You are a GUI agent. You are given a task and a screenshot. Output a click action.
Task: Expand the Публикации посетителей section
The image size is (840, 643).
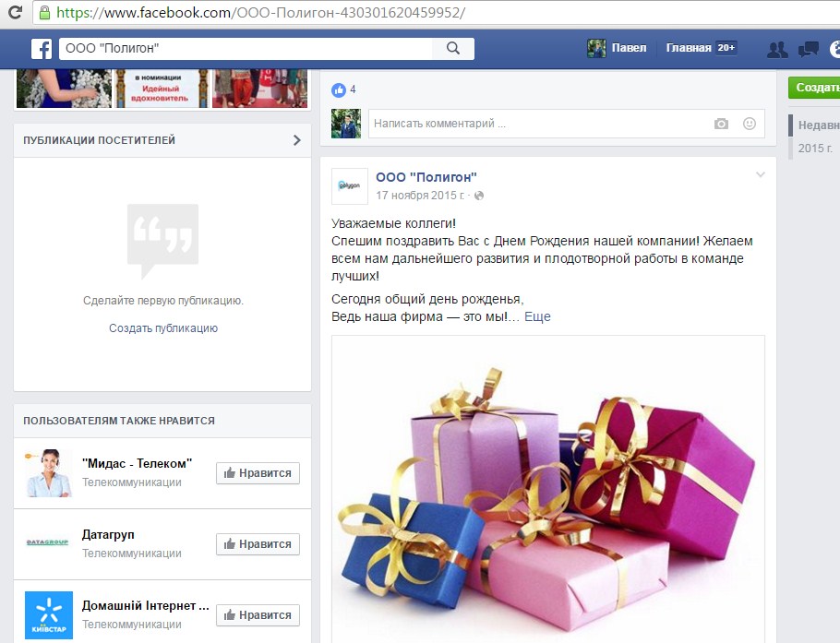(x=296, y=140)
